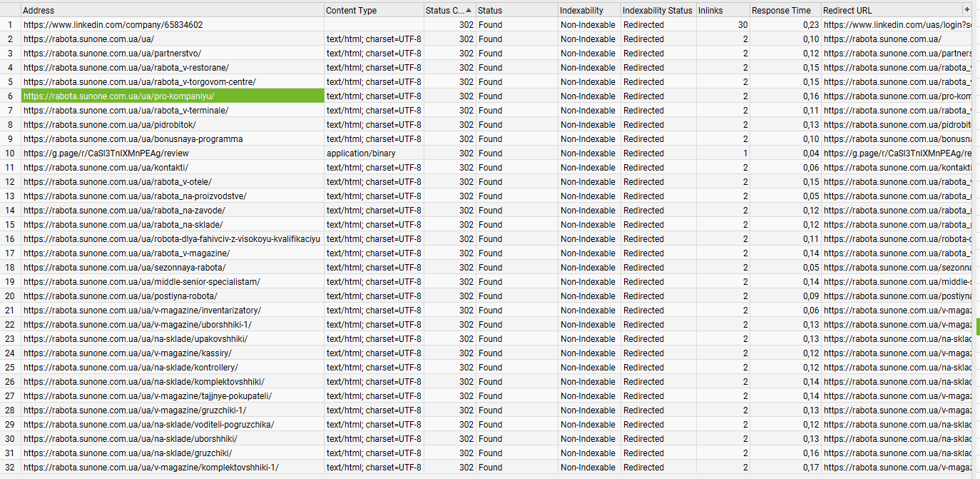
Task: Click the g.page redirect URL cell
Action: coord(897,153)
